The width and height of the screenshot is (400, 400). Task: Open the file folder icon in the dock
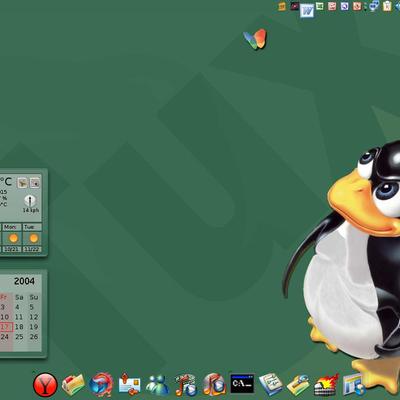coord(73,385)
